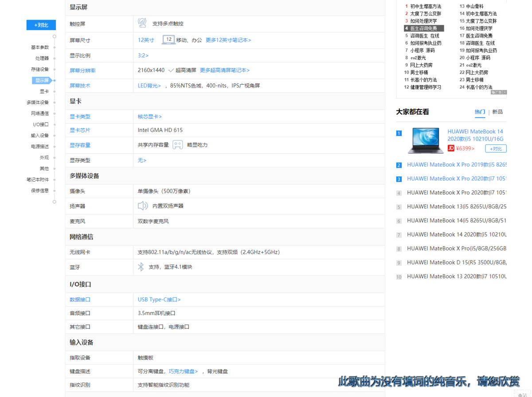
Task: Jump to 存储设备 section in sidebar
Action: click(40, 70)
